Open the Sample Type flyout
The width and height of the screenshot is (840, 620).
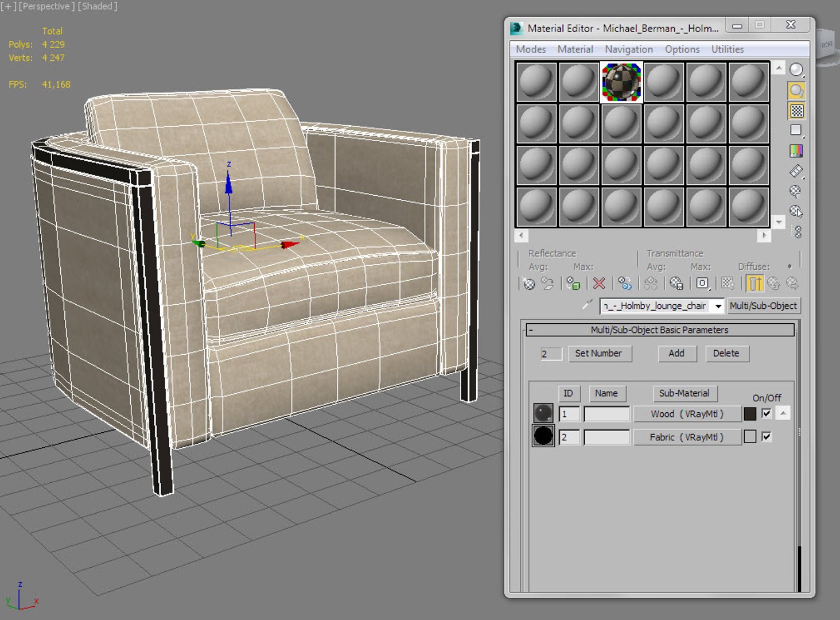tap(796, 70)
